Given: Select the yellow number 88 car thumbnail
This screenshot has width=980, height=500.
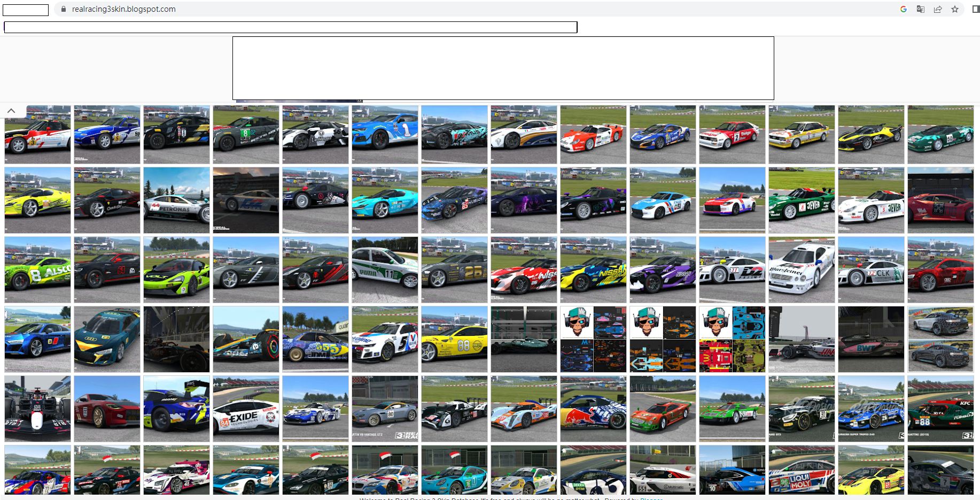Looking at the screenshot, I should point(454,340).
